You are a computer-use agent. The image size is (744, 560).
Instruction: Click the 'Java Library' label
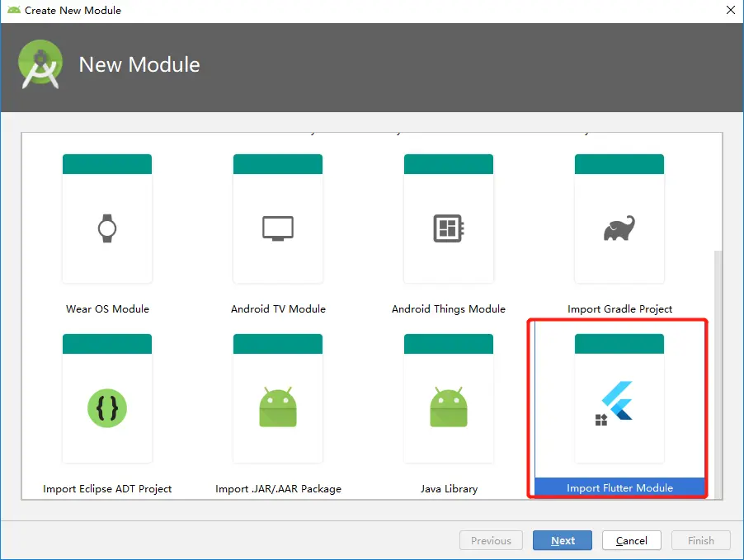pyautogui.click(x=449, y=489)
